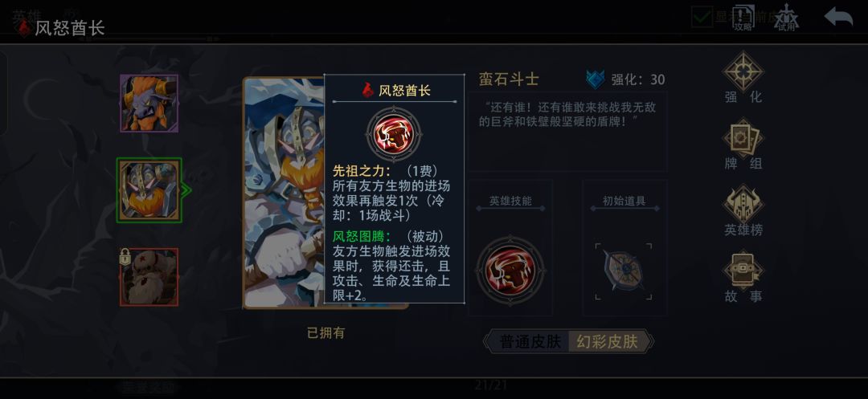
Task: Tap the blue 强化 level gem icon
Action: tap(596, 79)
